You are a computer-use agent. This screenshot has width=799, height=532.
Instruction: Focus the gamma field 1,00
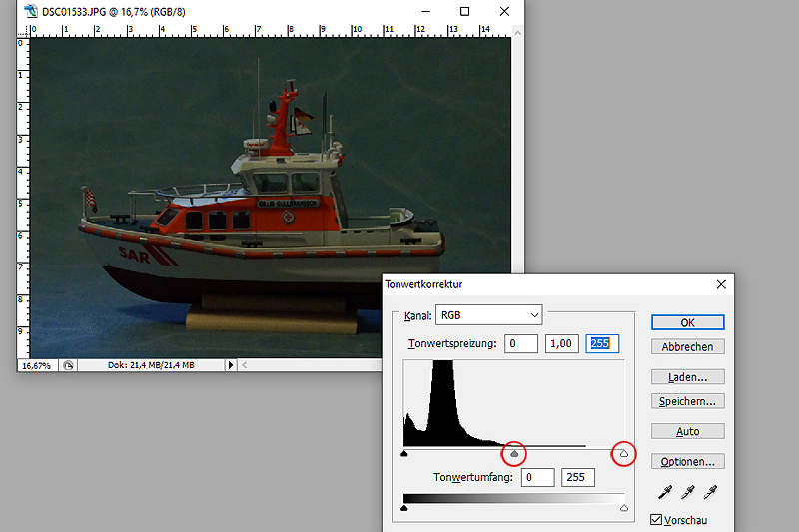(561, 343)
